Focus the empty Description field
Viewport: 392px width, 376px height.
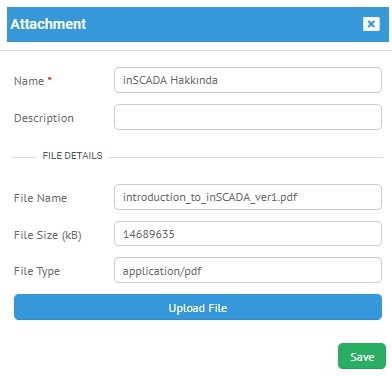coord(248,117)
